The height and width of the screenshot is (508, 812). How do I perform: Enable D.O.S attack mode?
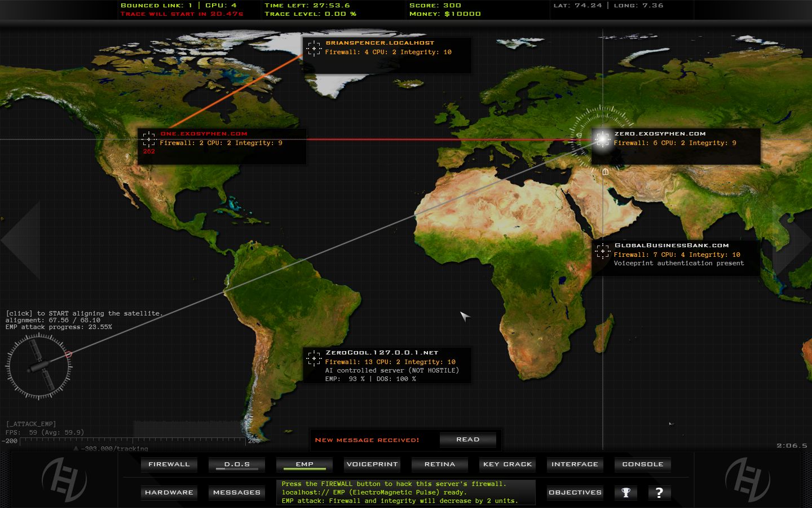[x=236, y=464]
